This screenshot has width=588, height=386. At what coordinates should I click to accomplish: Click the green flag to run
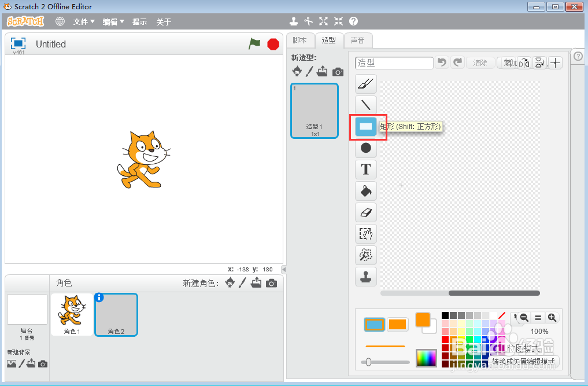[x=254, y=43]
